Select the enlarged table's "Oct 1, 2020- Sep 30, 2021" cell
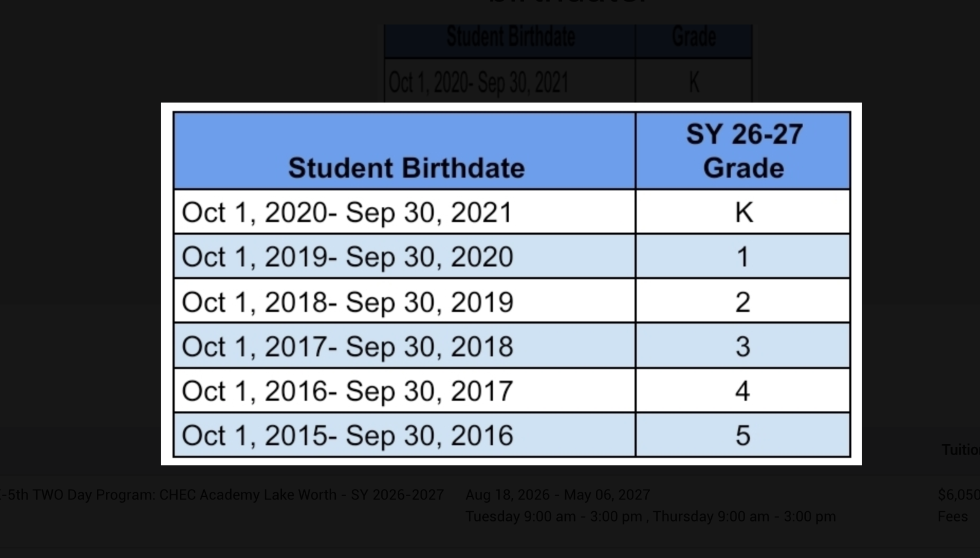 coord(347,212)
